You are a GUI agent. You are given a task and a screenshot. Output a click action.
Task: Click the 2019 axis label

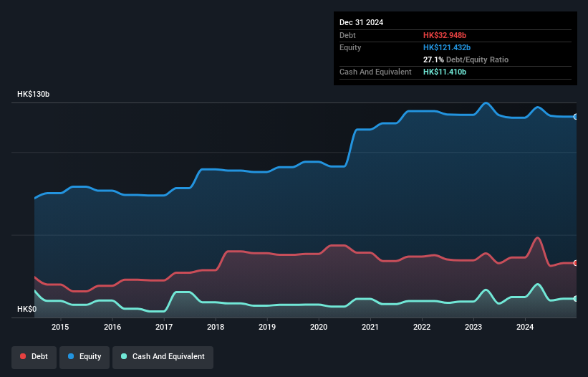point(267,327)
